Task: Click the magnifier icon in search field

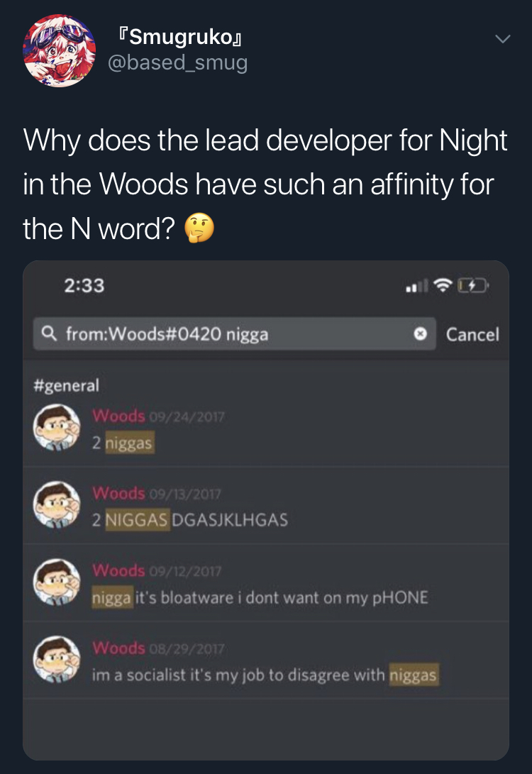Action: tap(48, 333)
